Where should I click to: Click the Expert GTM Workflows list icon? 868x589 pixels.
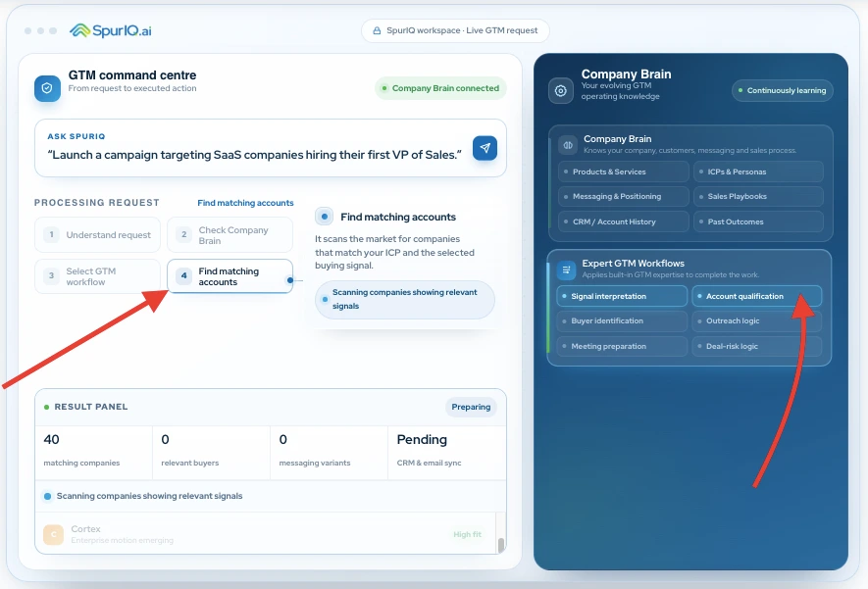[566, 270]
